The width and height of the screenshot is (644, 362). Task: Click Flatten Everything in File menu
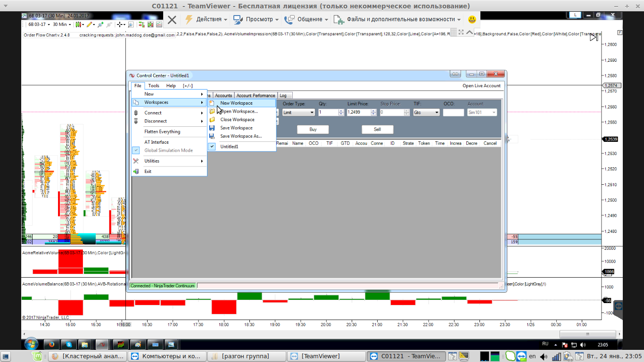click(x=169, y=132)
